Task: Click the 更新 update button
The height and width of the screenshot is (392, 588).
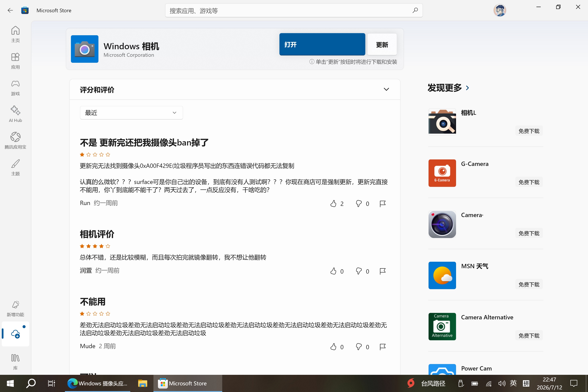Action: click(x=382, y=44)
